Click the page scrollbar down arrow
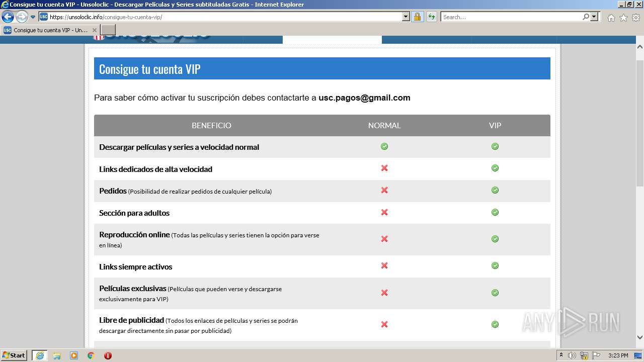This screenshot has height=362, width=644. pos(640,337)
